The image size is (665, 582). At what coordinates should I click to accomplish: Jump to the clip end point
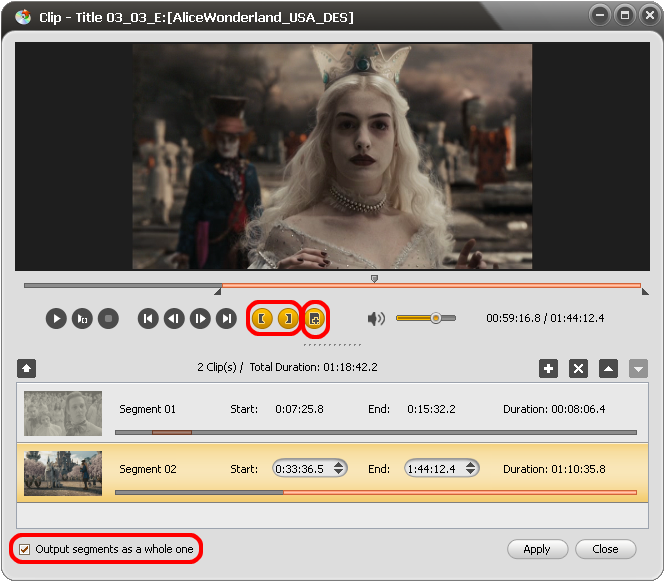[226, 319]
